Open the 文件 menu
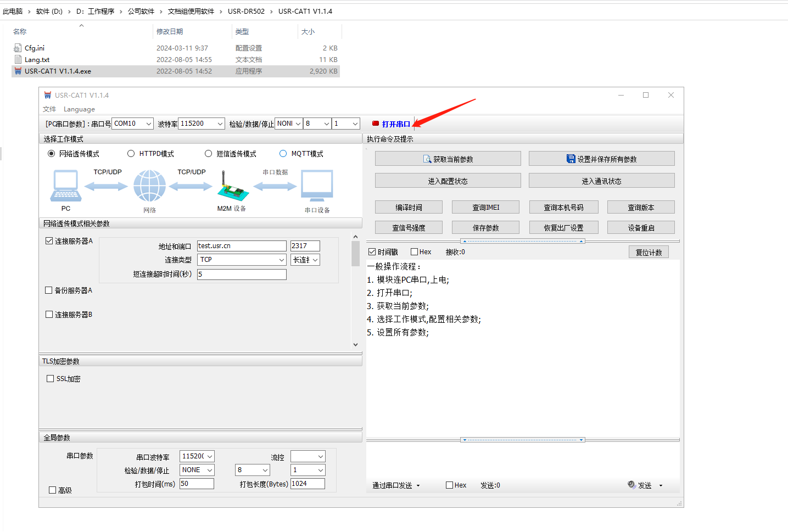The width and height of the screenshot is (788, 532). (x=49, y=109)
